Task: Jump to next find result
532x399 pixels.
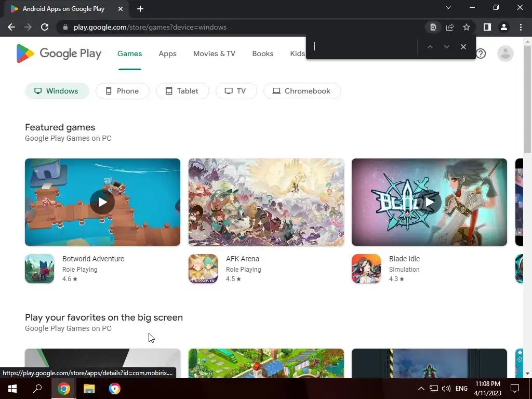Action: (446, 47)
